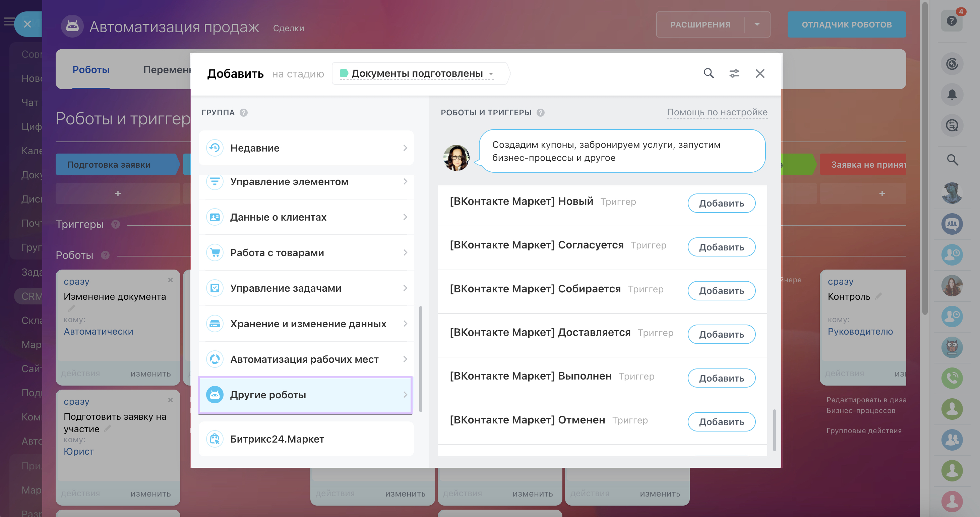Switch to the Роботы tab
Viewport: 980px width, 517px height.
coord(91,70)
